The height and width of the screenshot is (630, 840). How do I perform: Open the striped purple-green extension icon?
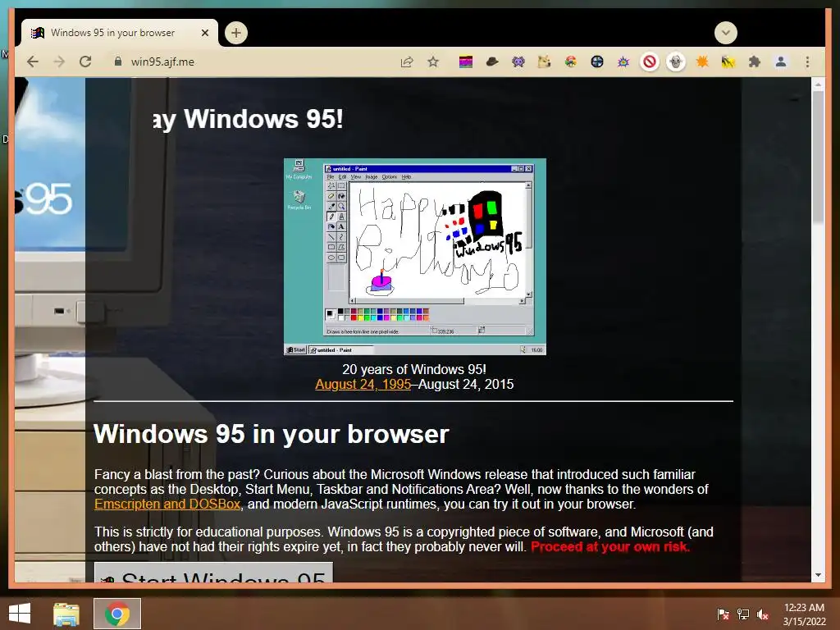pyautogui.click(x=466, y=62)
